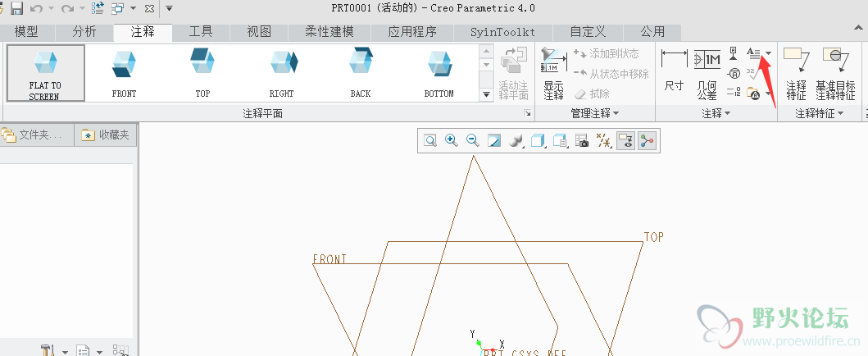
Task: Click the Zoom Out magnifier icon
Action: click(472, 140)
